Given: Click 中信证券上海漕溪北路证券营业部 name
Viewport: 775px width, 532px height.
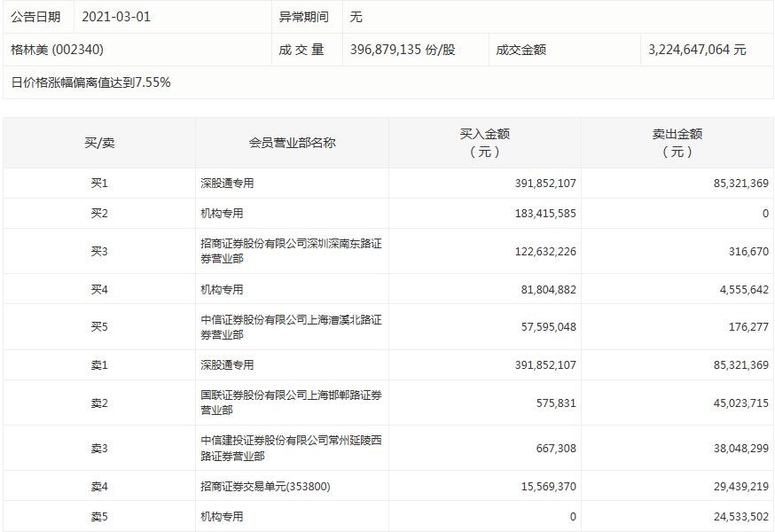Looking at the screenshot, I should (x=291, y=327).
